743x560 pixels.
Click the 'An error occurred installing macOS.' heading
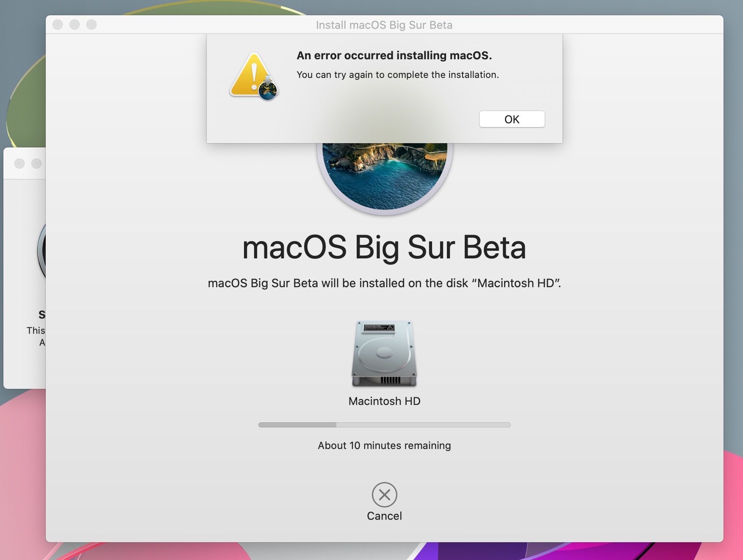pos(394,55)
